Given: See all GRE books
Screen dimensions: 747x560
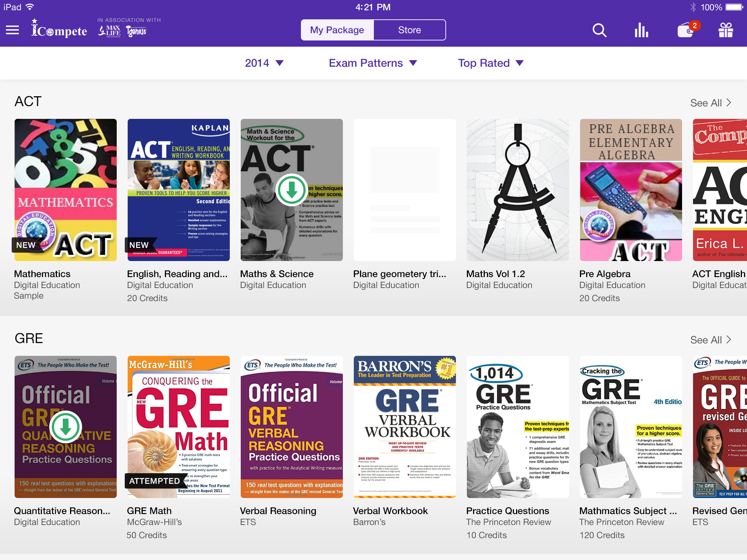Looking at the screenshot, I should point(710,340).
